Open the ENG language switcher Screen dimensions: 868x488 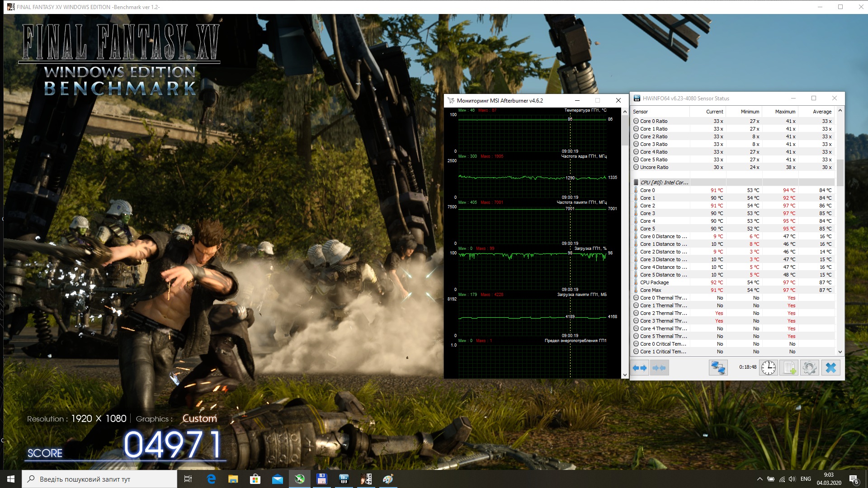coord(806,479)
